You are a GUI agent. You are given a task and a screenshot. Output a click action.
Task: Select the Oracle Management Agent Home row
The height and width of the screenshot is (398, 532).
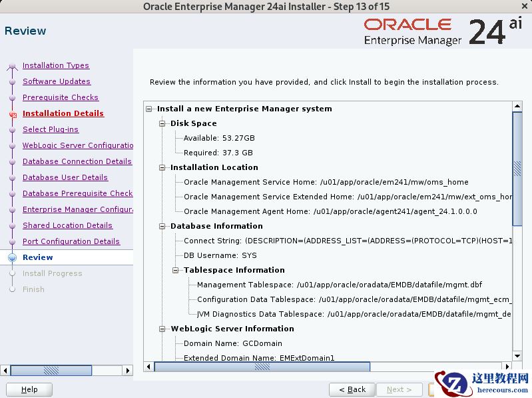(330, 211)
